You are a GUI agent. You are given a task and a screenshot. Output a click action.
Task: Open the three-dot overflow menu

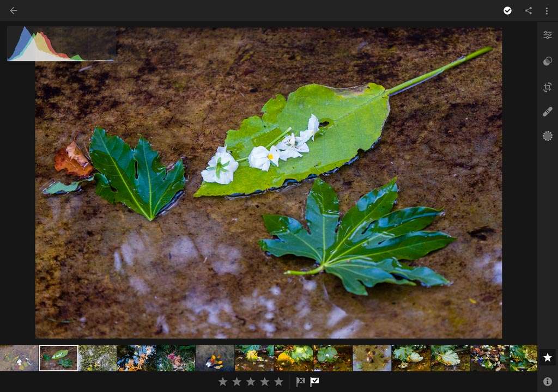point(547,10)
